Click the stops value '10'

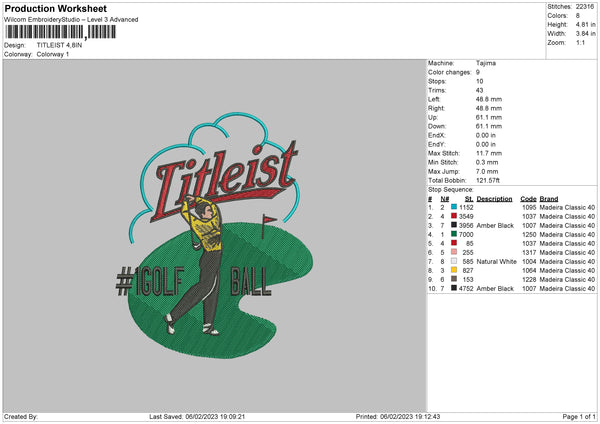(x=479, y=82)
